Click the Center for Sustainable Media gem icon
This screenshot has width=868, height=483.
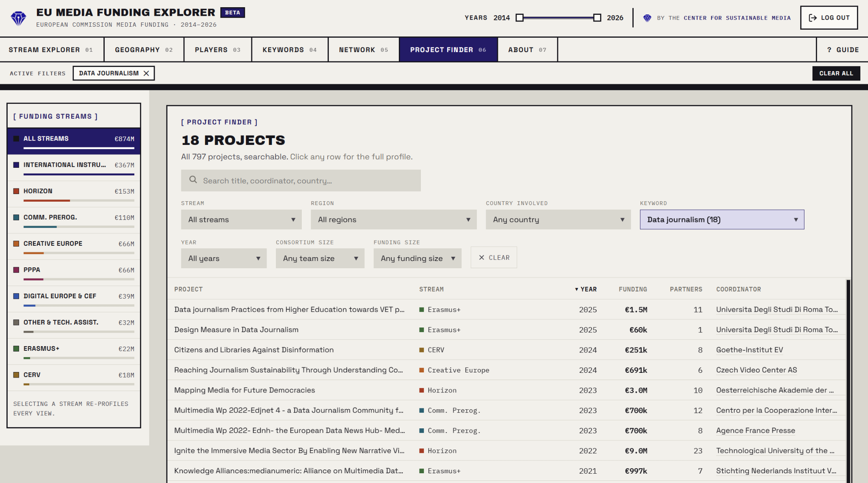pyautogui.click(x=647, y=18)
